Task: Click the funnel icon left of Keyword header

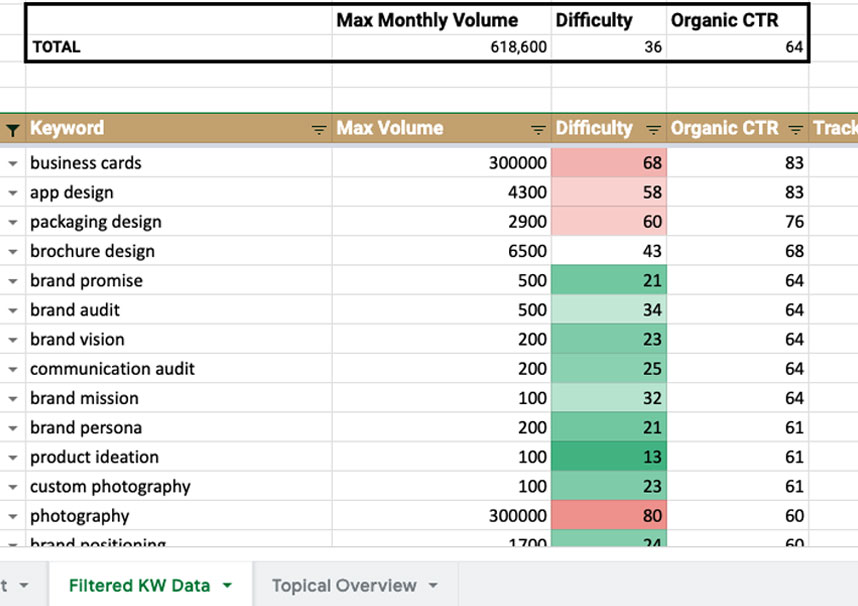Action: 13,129
